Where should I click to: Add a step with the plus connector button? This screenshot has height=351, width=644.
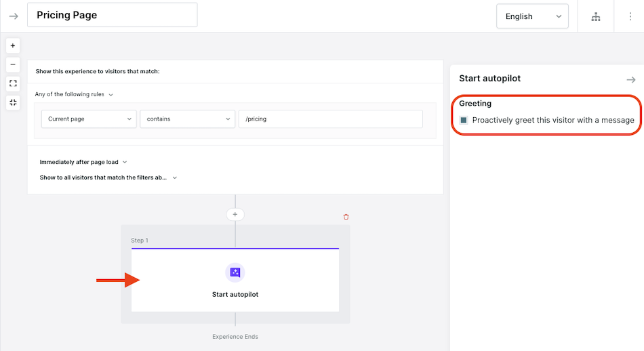[235, 214]
